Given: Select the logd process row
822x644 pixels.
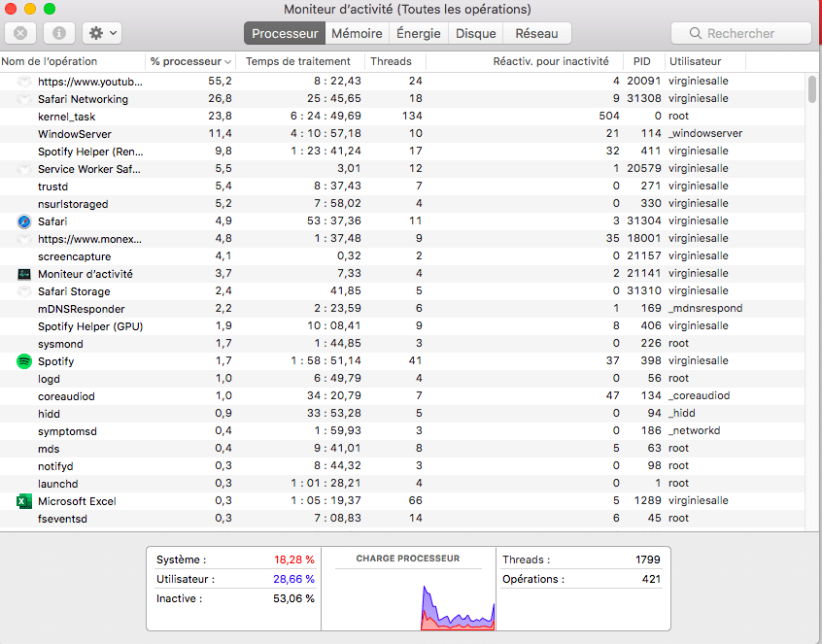Looking at the screenshot, I should (x=402, y=378).
